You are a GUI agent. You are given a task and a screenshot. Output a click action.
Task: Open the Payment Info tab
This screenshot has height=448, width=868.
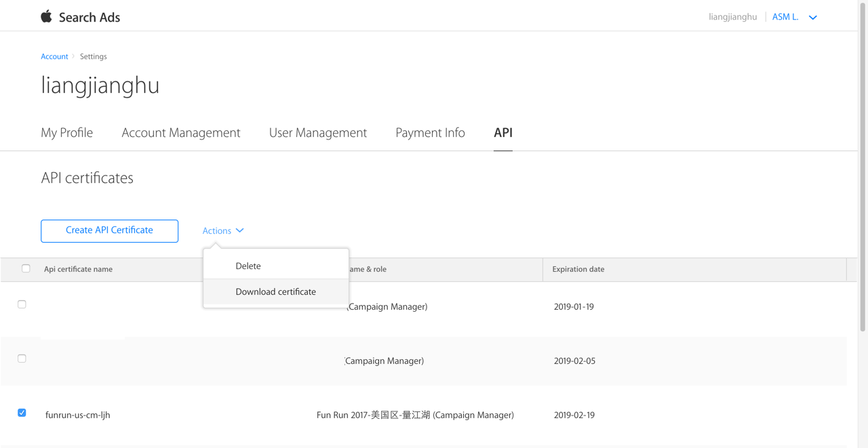click(430, 133)
